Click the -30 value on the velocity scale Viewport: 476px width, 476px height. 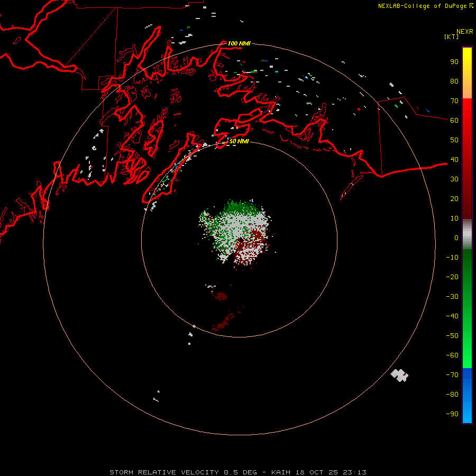[x=452, y=297]
